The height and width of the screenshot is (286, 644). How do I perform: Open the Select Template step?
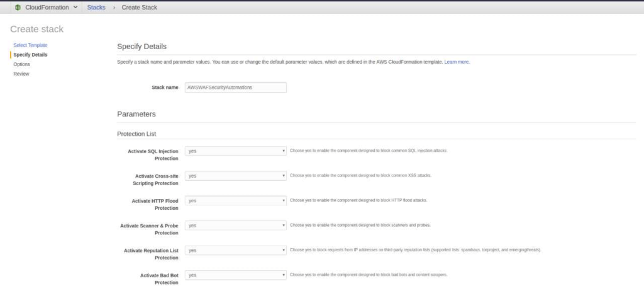pos(30,45)
